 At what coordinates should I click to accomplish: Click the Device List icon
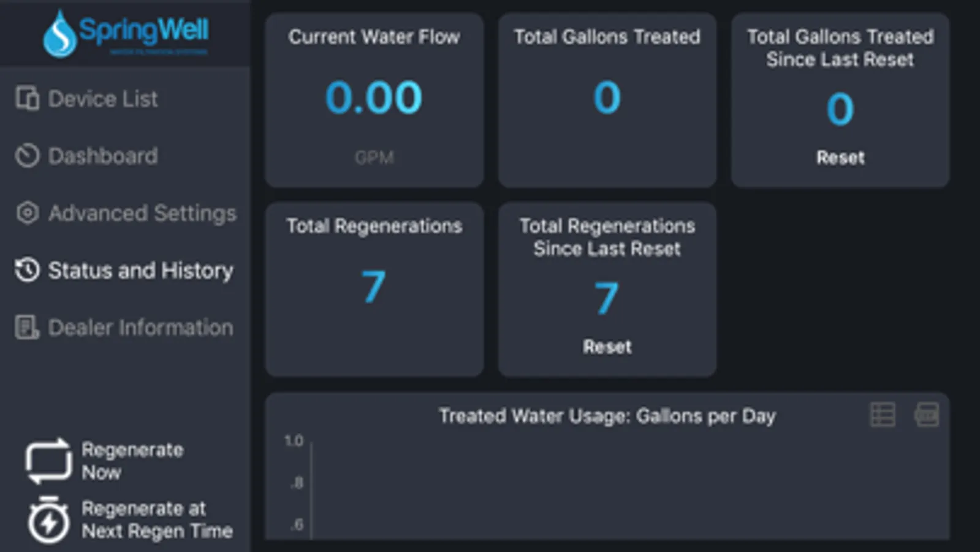(x=28, y=98)
